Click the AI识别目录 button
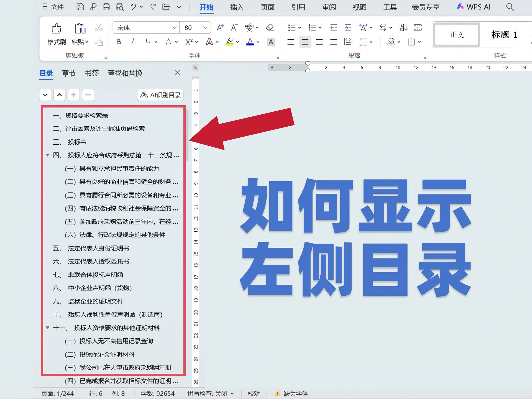Image resolution: width=532 pixels, height=399 pixels. 160,95
